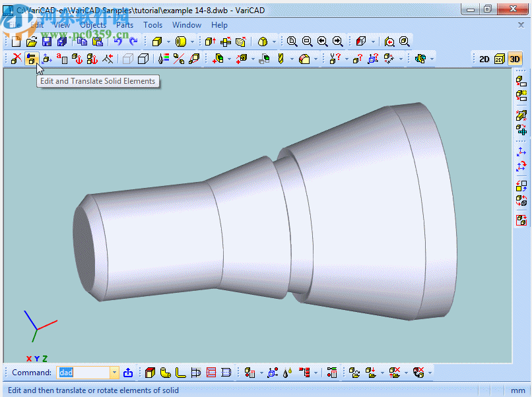This screenshot has width=532, height=397.
Task: Close the document with the menu bar X
Action: point(521,25)
